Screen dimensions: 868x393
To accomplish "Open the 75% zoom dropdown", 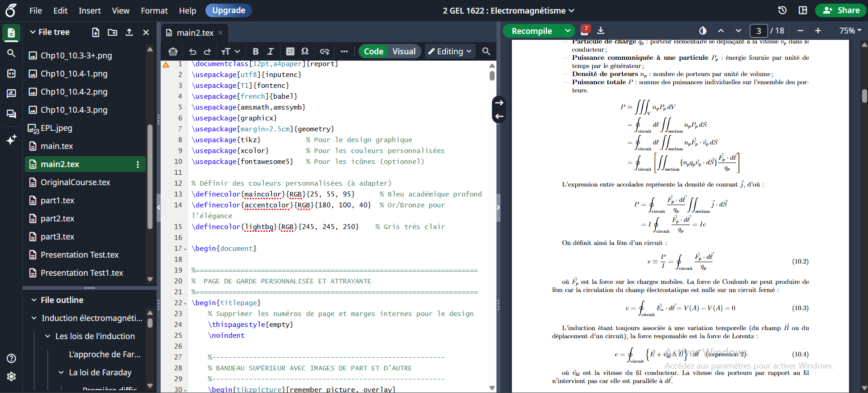I will click(850, 30).
